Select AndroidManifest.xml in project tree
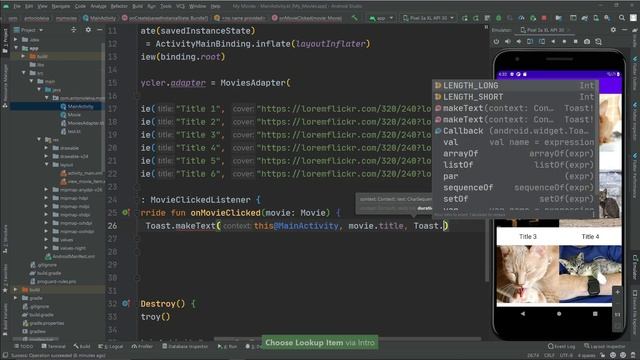640x360 pixels. 70,256
